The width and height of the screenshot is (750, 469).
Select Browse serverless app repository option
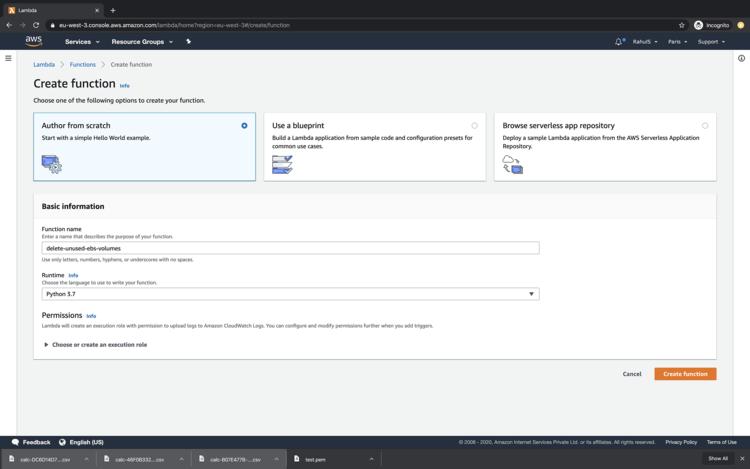tap(705, 126)
